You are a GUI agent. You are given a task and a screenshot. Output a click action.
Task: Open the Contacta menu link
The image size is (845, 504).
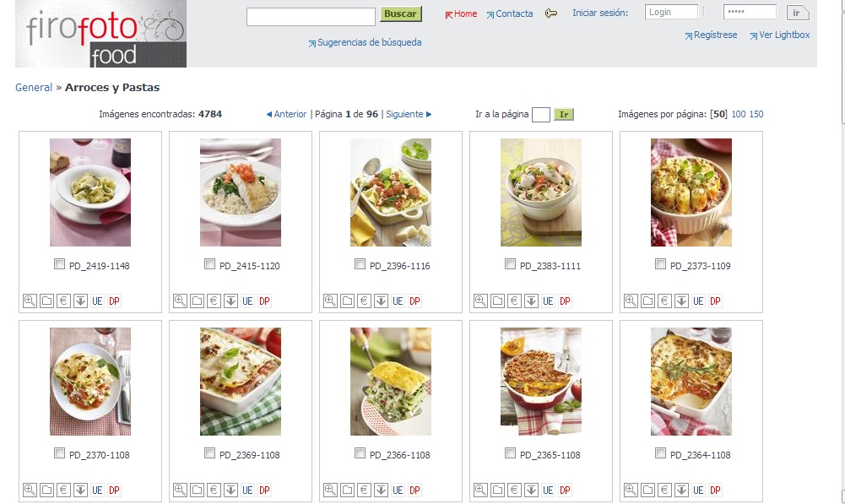tap(510, 14)
